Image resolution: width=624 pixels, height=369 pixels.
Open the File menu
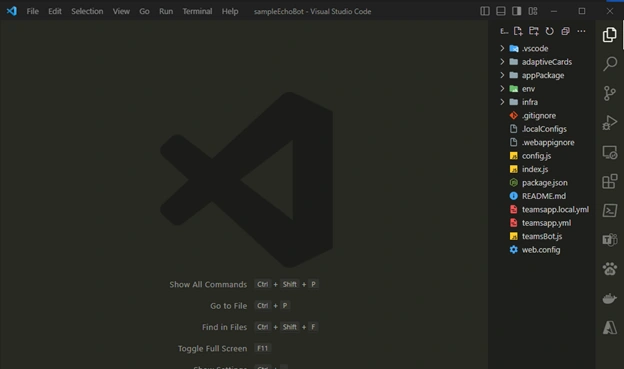pos(33,11)
